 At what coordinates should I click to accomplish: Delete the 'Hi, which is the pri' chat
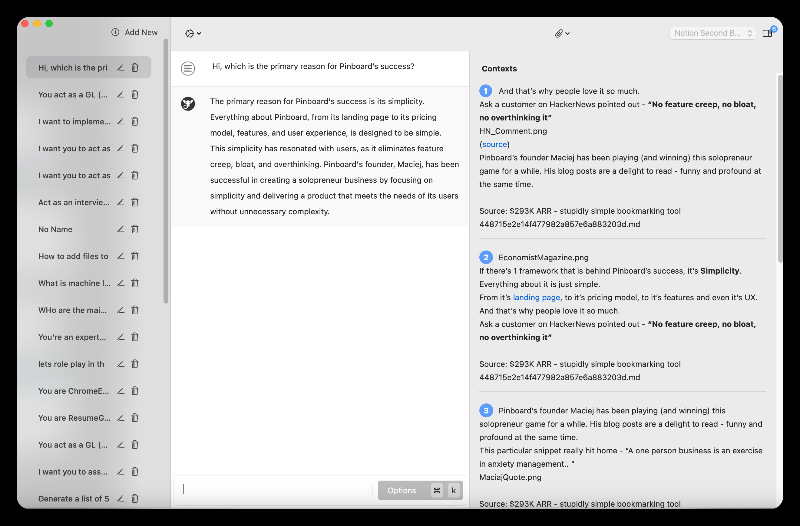pyautogui.click(x=135, y=68)
